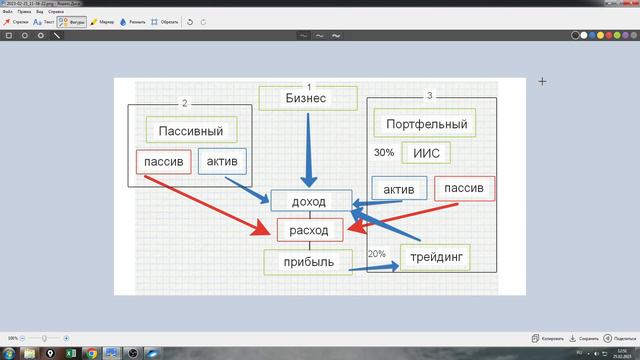Select the Обрезать (crop) tool

pos(164,22)
